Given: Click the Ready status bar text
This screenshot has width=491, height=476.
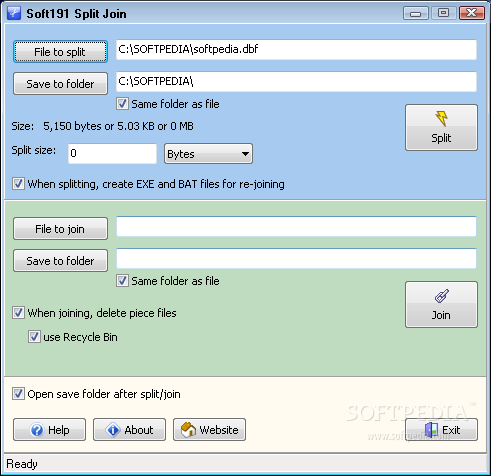Looking at the screenshot, I should [22, 464].
